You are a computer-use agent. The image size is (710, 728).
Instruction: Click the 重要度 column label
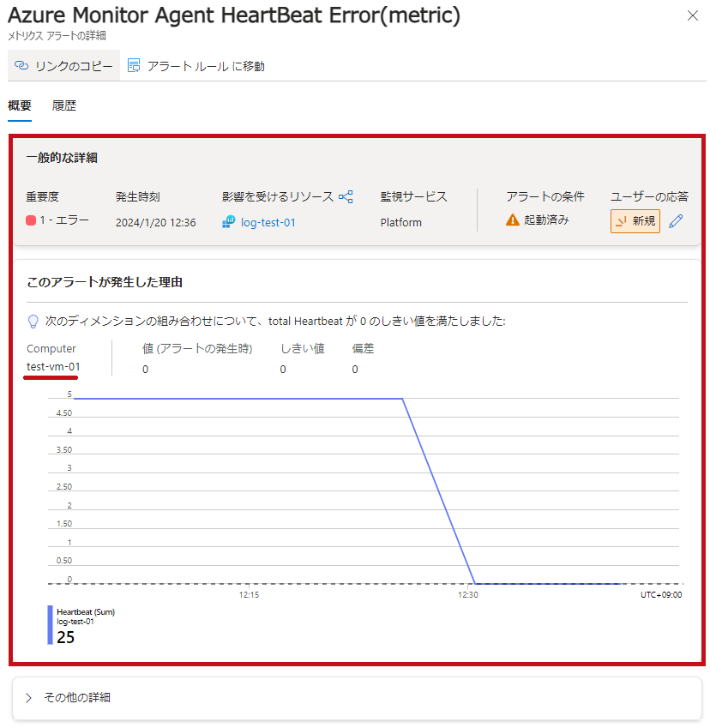[x=42, y=197]
